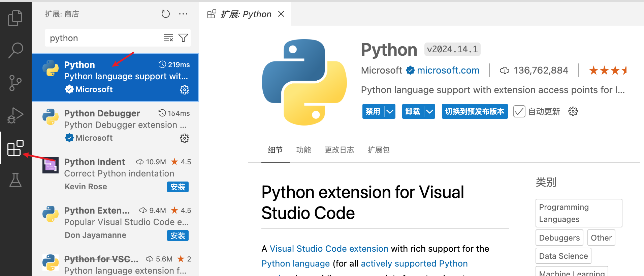
Task: Open the extension search filter
Action: tap(183, 38)
